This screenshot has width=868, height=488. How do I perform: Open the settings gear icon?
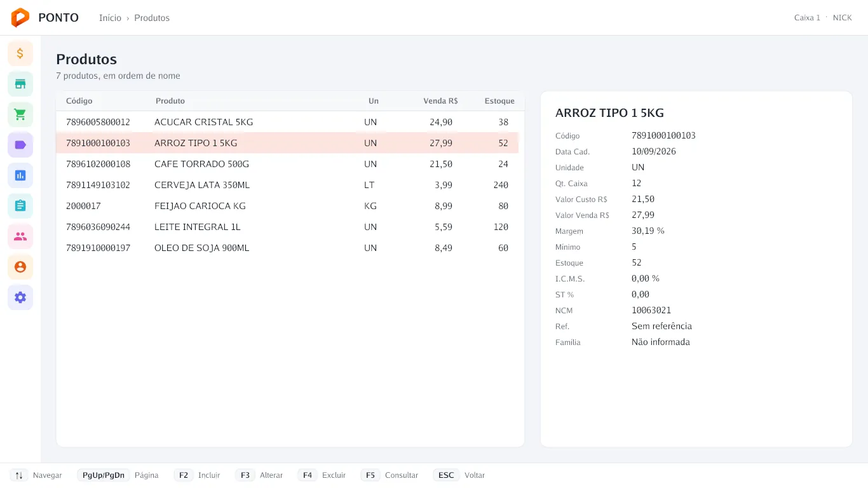click(20, 297)
